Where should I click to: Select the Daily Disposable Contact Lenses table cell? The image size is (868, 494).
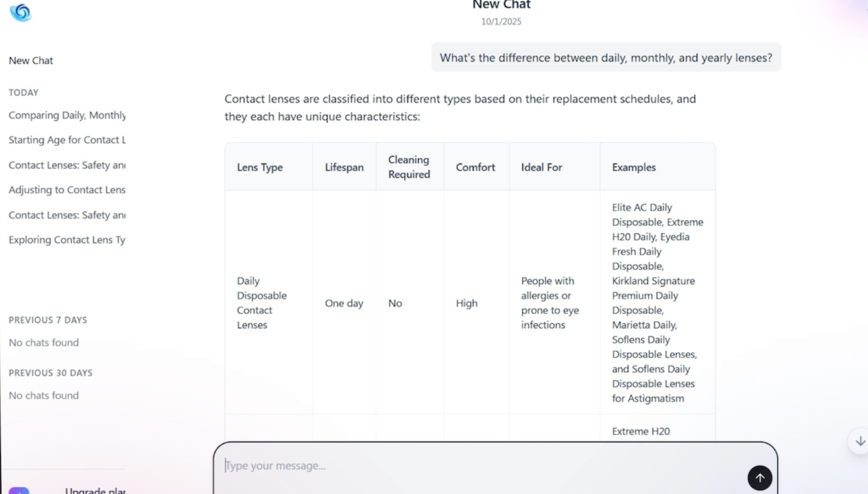pyautogui.click(x=262, y=303)
